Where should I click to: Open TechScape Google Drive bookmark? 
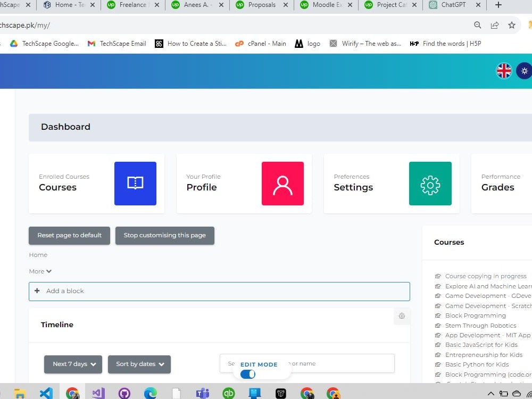[44, 44]
